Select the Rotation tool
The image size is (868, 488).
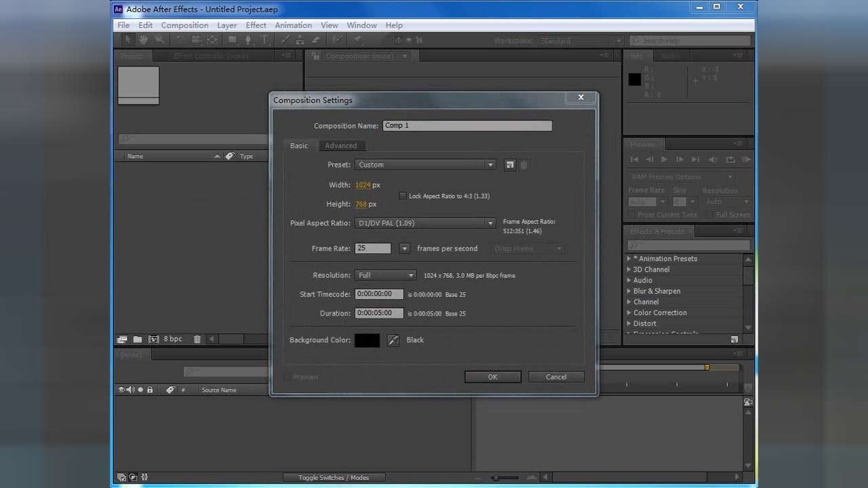[180, 40]
